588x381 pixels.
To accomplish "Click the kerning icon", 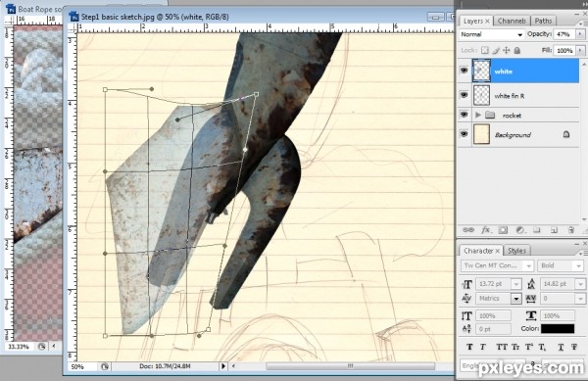I will (466, 299).
